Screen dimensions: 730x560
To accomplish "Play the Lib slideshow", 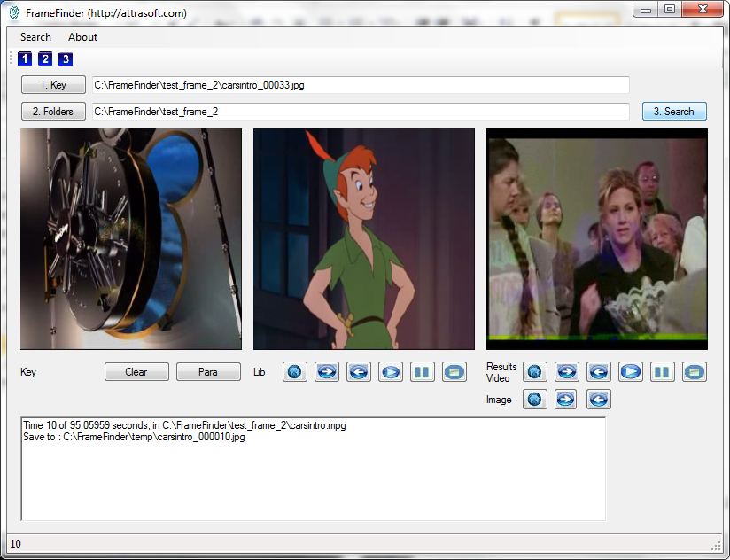I will click(x=391, y=372).
